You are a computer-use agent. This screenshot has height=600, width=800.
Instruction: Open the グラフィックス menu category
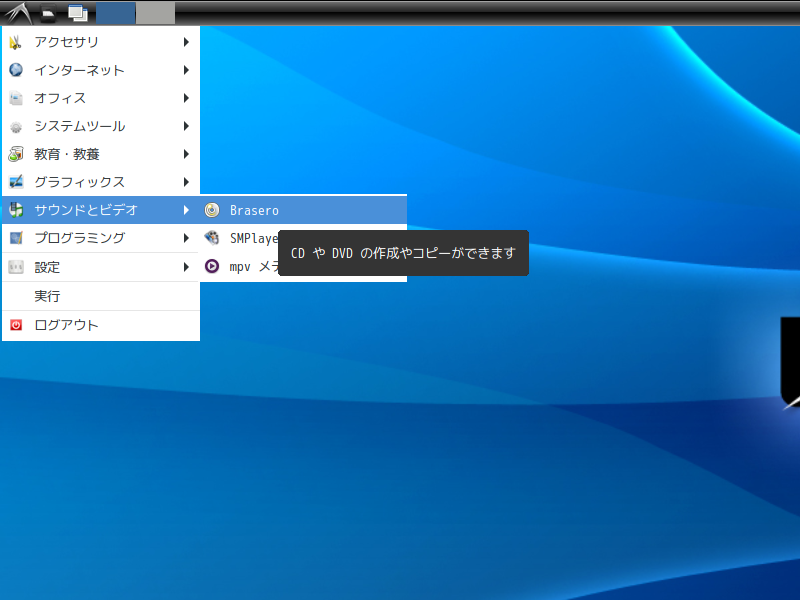coord(101,182)
